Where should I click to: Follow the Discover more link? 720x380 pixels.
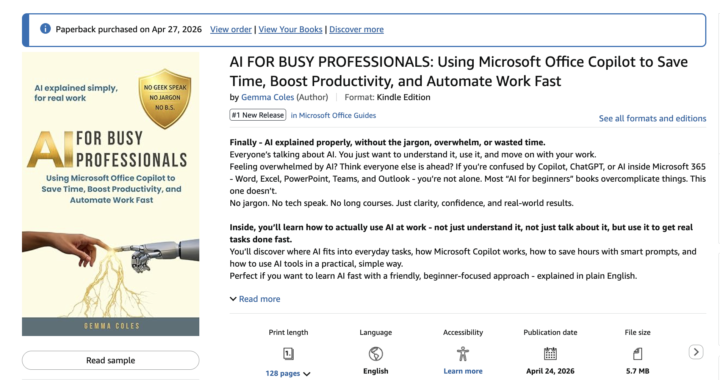point(356,29)
